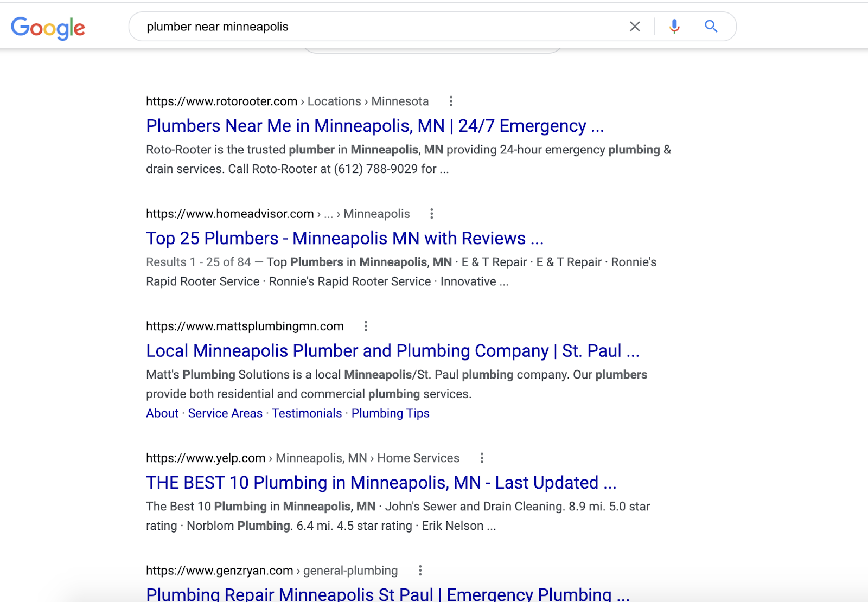Click the mattsplumbingmn.com URL text

click(245, 326)
